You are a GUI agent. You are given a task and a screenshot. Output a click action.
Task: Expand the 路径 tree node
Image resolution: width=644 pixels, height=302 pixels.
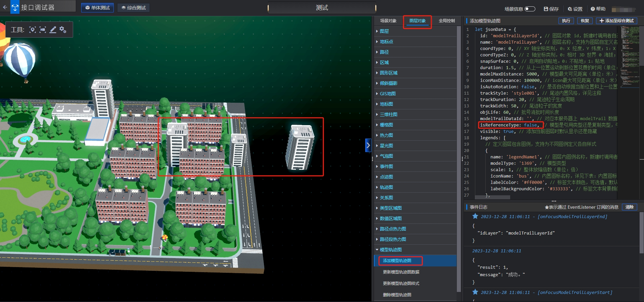[415, 52]
